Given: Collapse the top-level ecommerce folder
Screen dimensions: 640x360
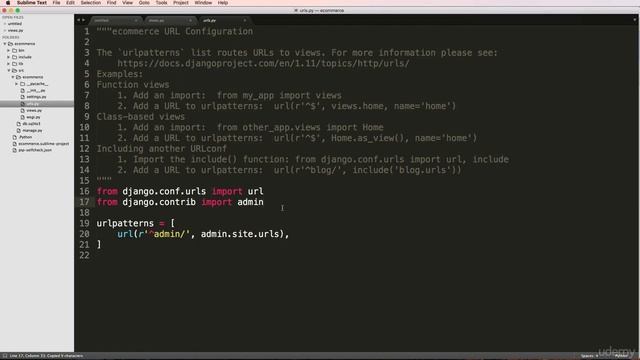Looking at the screenshot, I should click(5, 44).
